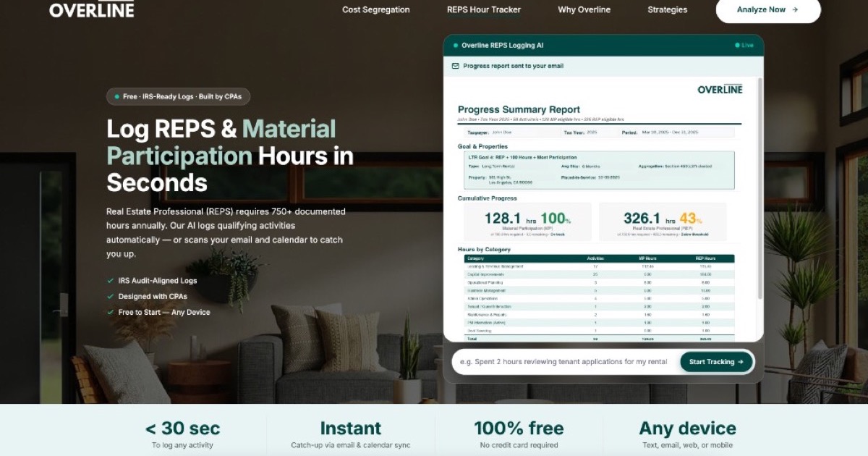Click the Free IRS-Ready Logs badge
The width and height of the screenshot is (868, 456).
tap(178, 96)
